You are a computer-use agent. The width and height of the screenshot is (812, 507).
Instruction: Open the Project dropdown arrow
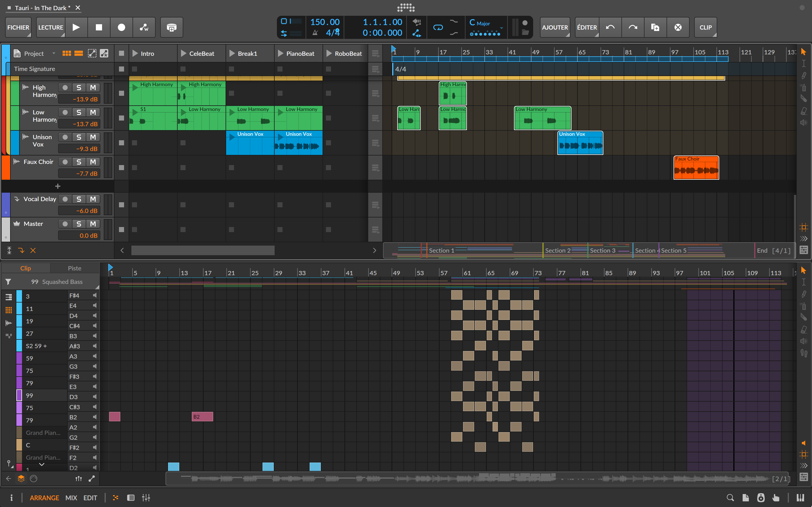pyautogui.click(x=54, y=53)
